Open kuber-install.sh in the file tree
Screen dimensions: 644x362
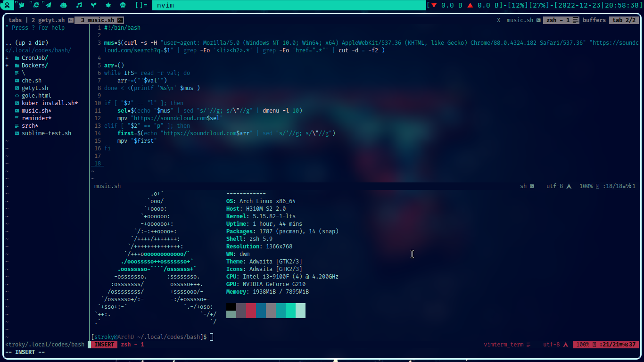[x=49, y=103]
